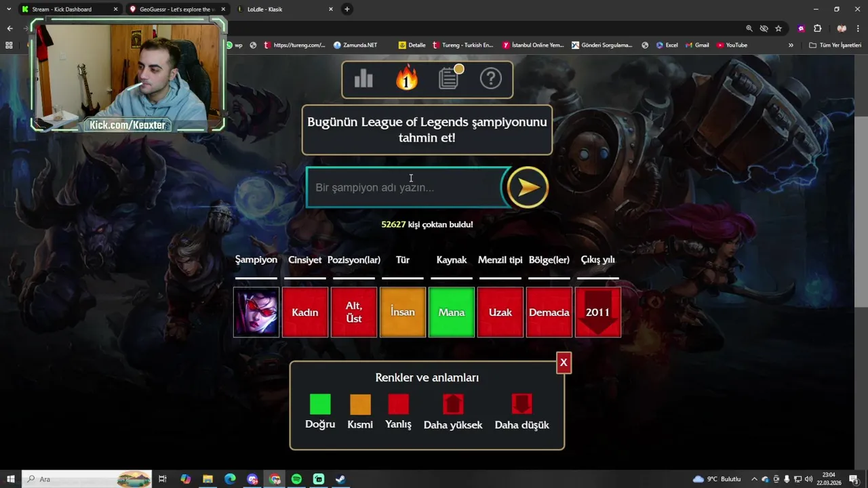
Task: Open the flame streak counter icon
Action: (x=407, y=79)
